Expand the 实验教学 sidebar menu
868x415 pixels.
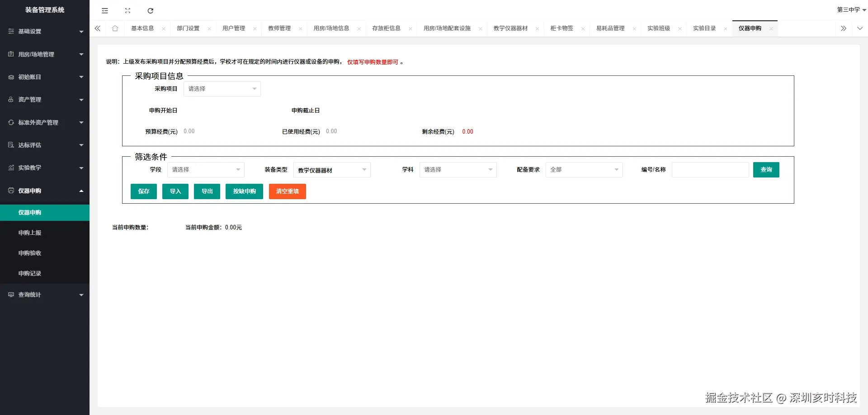[45, 168]
